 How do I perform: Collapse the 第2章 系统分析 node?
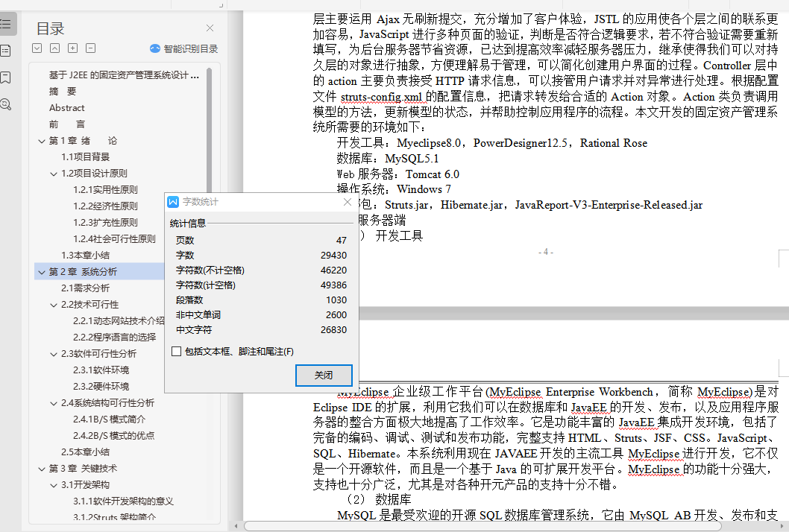tap(42, 272)
